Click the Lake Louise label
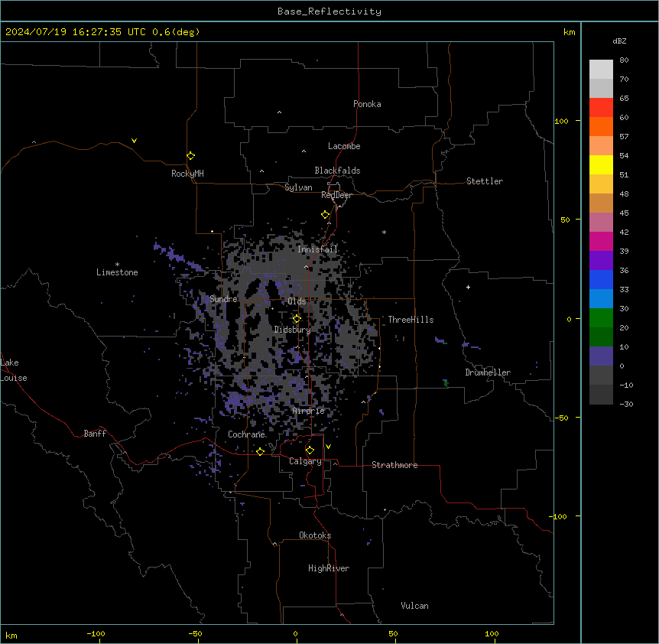659x644 pixels. (x=14, y=370)
